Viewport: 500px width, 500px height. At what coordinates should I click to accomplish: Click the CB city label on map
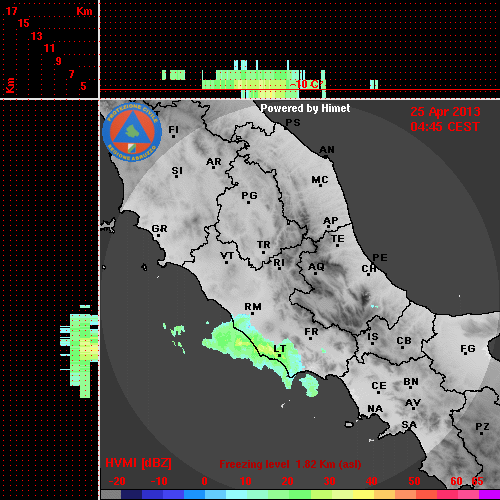point(404,341)
